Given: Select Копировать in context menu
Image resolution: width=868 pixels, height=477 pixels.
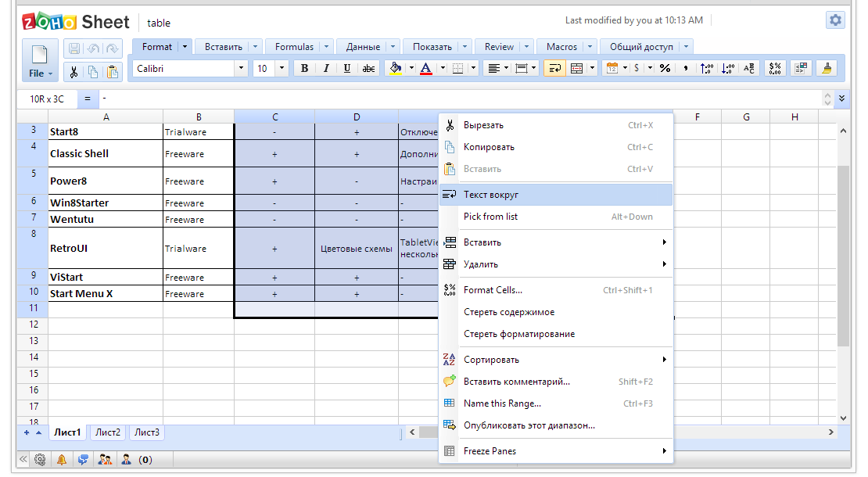Looking at the screenshot, I should (556, 147).
